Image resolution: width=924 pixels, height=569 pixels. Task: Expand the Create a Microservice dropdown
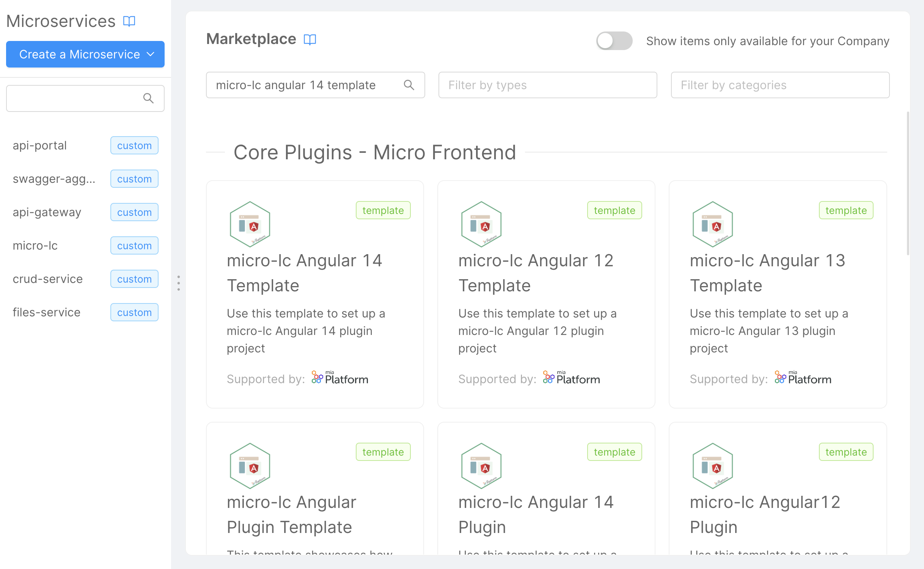[85, 54]
